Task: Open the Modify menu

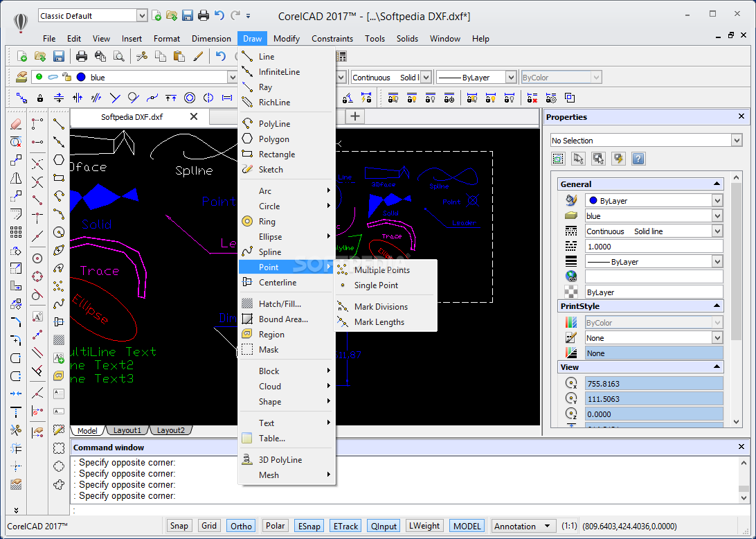Action: pyautogui.click(x=287, y=39)
